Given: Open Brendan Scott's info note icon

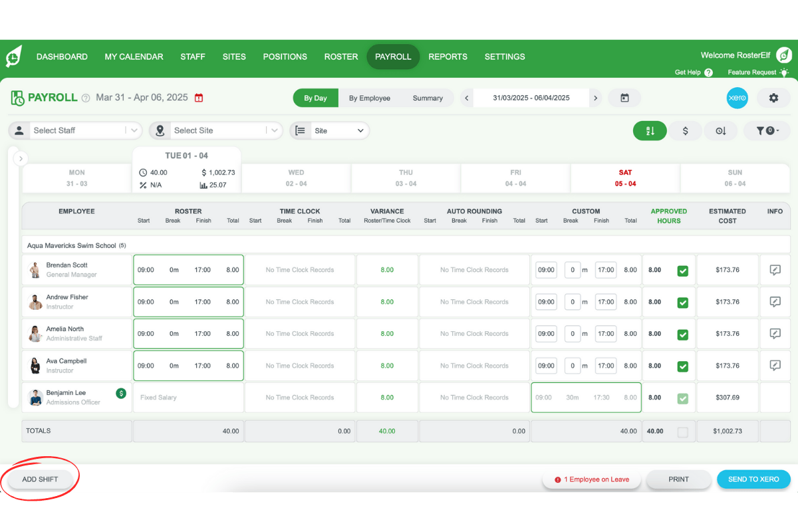Looking at the screenshot, I should coord(775,269).
